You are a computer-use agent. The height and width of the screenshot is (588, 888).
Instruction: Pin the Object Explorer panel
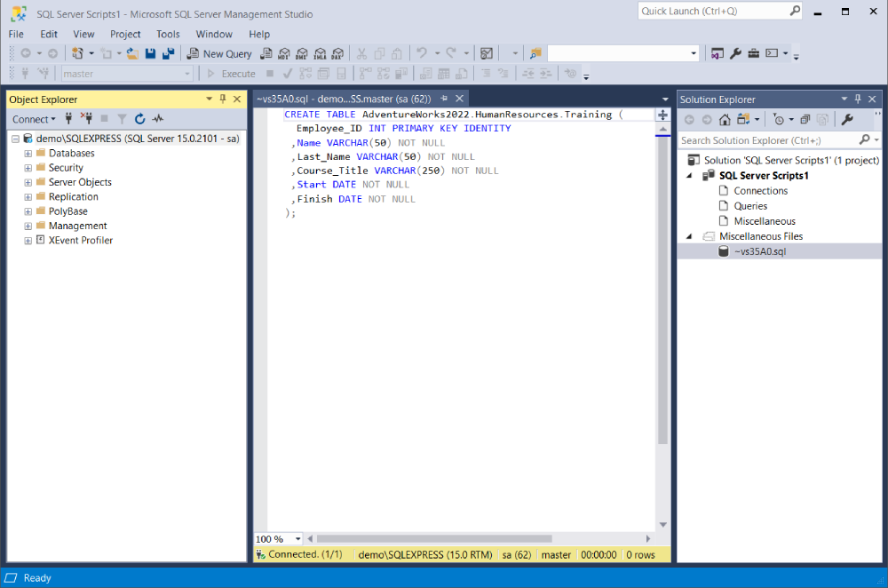coord(223,99)
